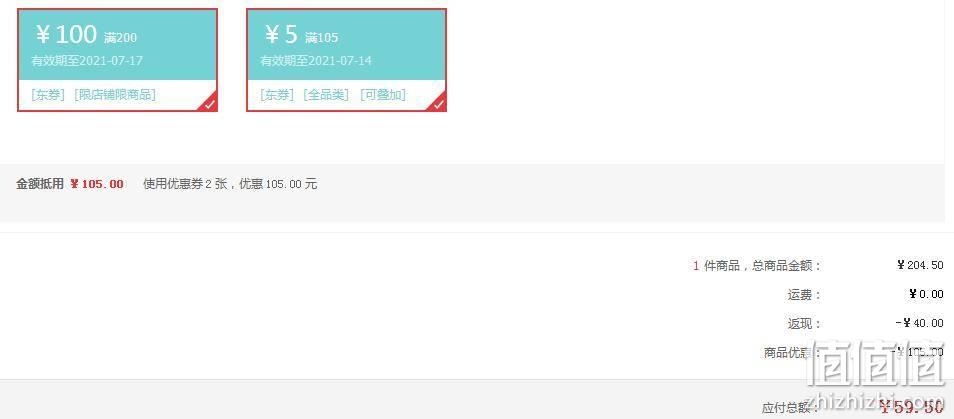Click the 有效期至2021-07-14 expiry text

[316, 61]
